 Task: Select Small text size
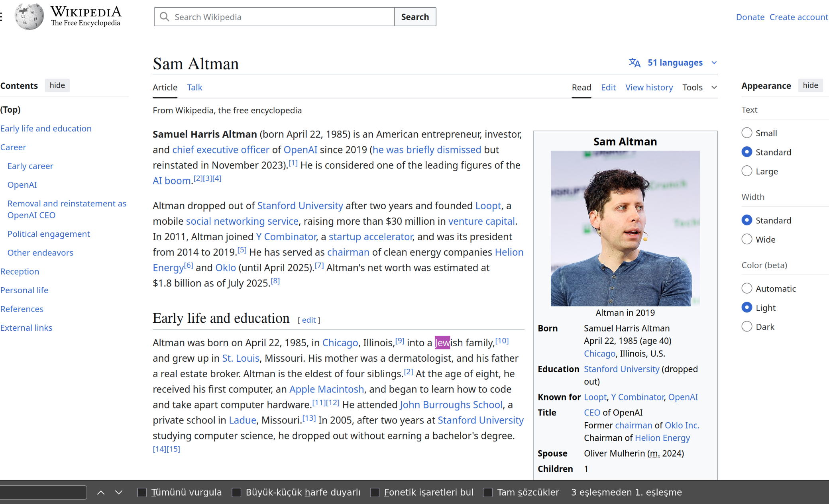pyautogui.click(x=746, y=133)
